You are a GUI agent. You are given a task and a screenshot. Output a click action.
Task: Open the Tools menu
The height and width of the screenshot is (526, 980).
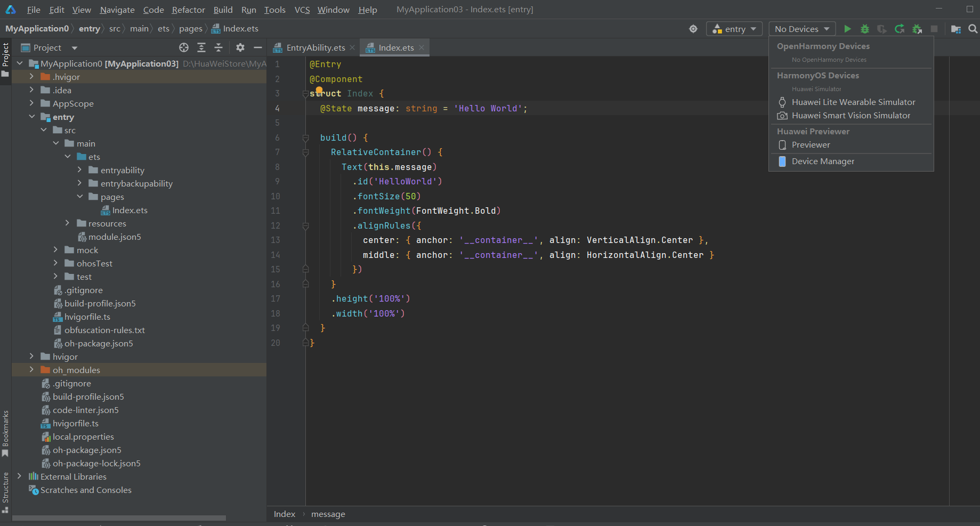[x=274, y=10]
